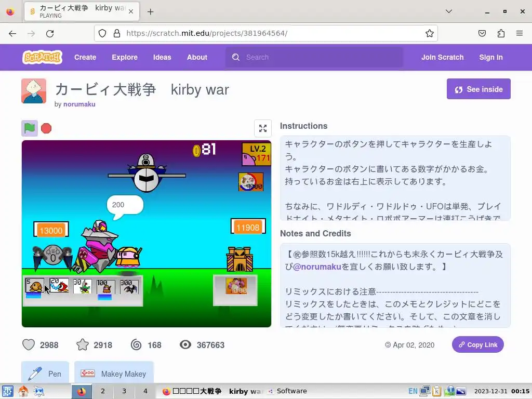The width and height of the screenshot is (532, 399).
Task: Click the Makey Makey extension chip
Action: click(x=114, y=374)
